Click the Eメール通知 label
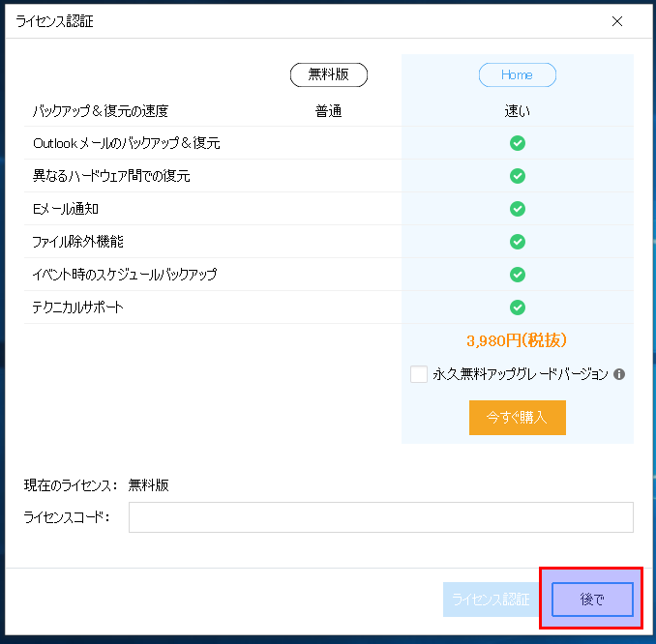This screenshot has height=644, width=656. [66, 209]
